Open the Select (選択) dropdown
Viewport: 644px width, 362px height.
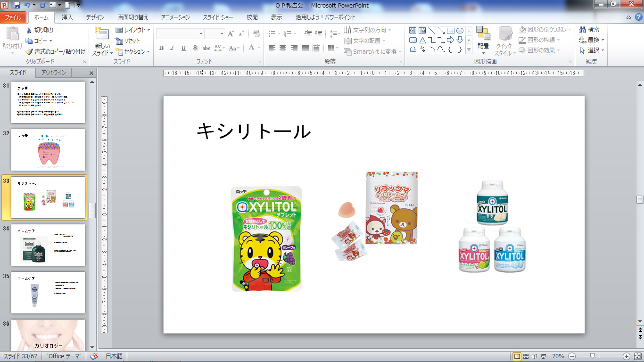(592, 50)
